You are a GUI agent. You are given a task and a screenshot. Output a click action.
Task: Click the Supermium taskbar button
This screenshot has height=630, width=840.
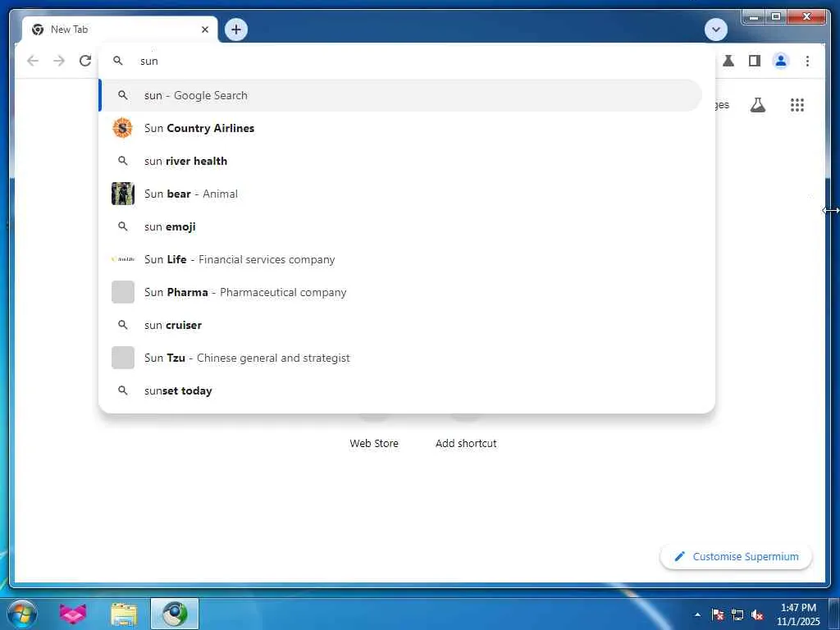tap(175, 614)
